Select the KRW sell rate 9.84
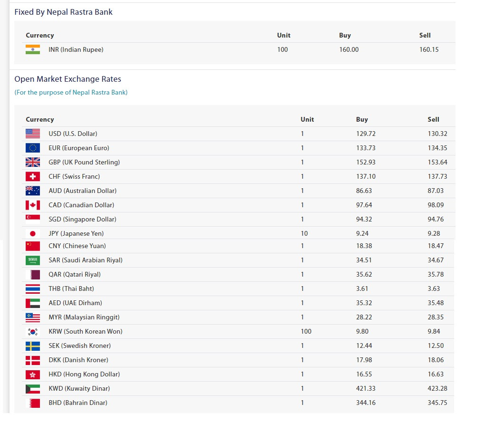 (x=434, y=331)
